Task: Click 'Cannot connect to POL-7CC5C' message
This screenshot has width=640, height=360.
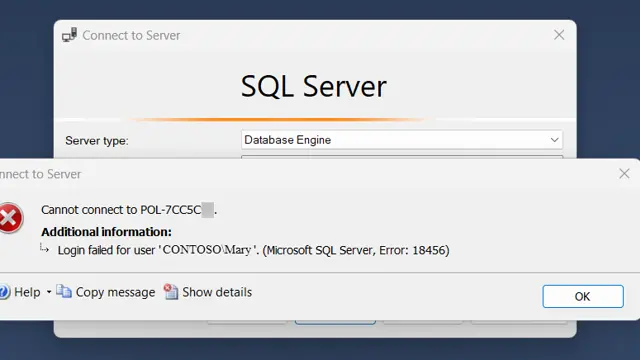Action: coord(129,210)
